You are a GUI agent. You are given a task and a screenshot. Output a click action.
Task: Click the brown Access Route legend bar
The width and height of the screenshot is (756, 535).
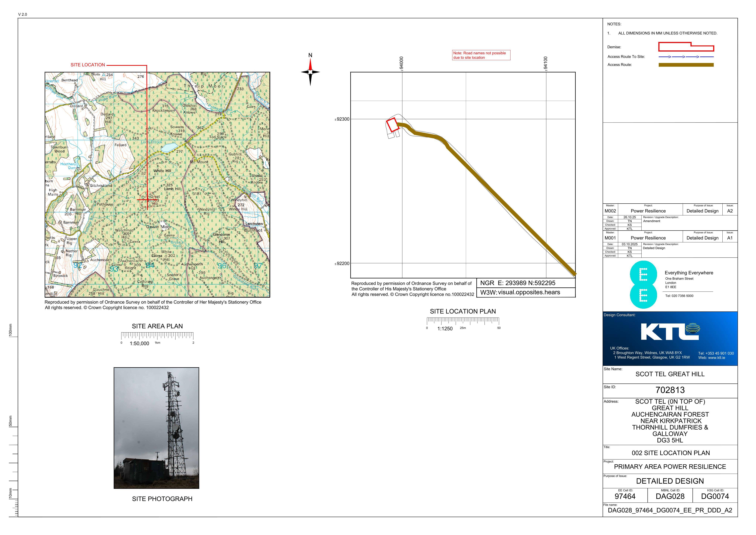click(x=686, y=65)
